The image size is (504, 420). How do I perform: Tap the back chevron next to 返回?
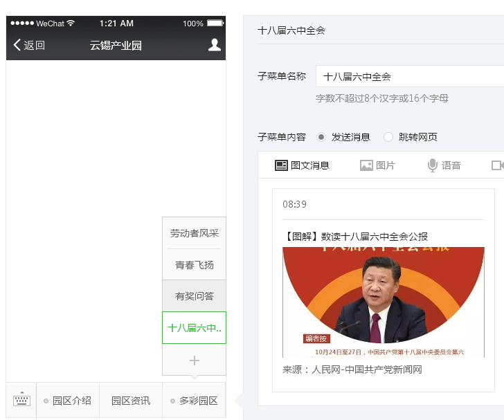(x=17, y=45)
